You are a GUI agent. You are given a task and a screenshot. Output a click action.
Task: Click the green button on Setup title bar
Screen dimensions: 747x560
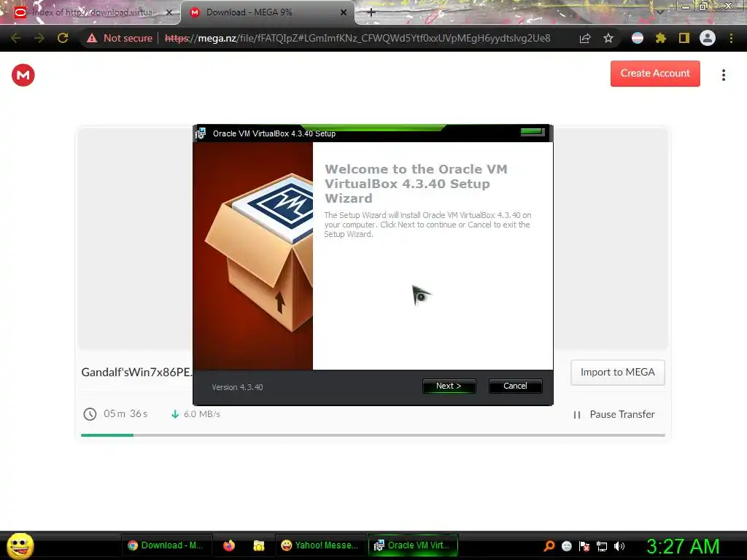click(532, 131)
